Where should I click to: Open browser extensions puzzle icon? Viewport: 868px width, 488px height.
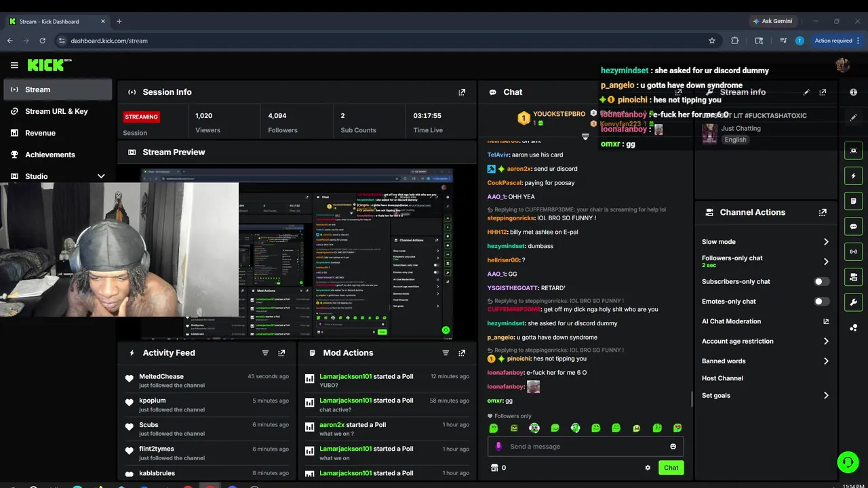pos(734,41)
